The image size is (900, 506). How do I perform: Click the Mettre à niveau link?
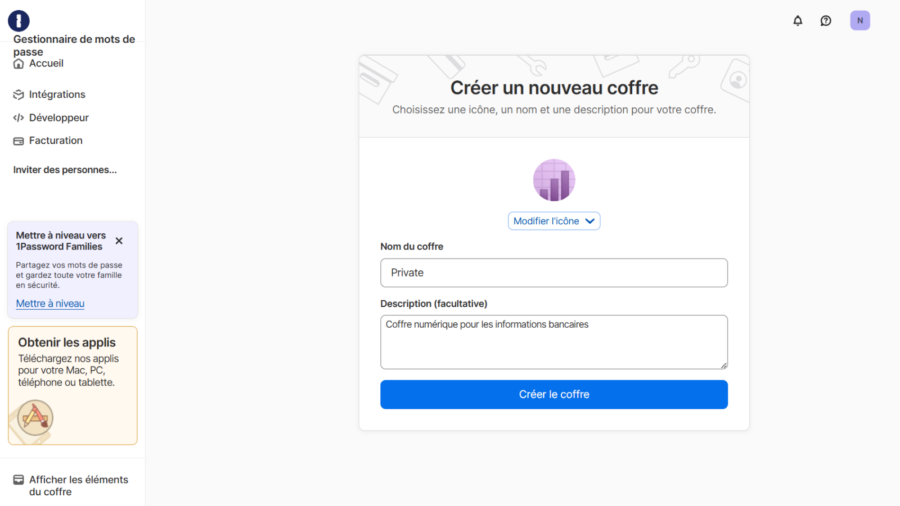tap(50, 303)
